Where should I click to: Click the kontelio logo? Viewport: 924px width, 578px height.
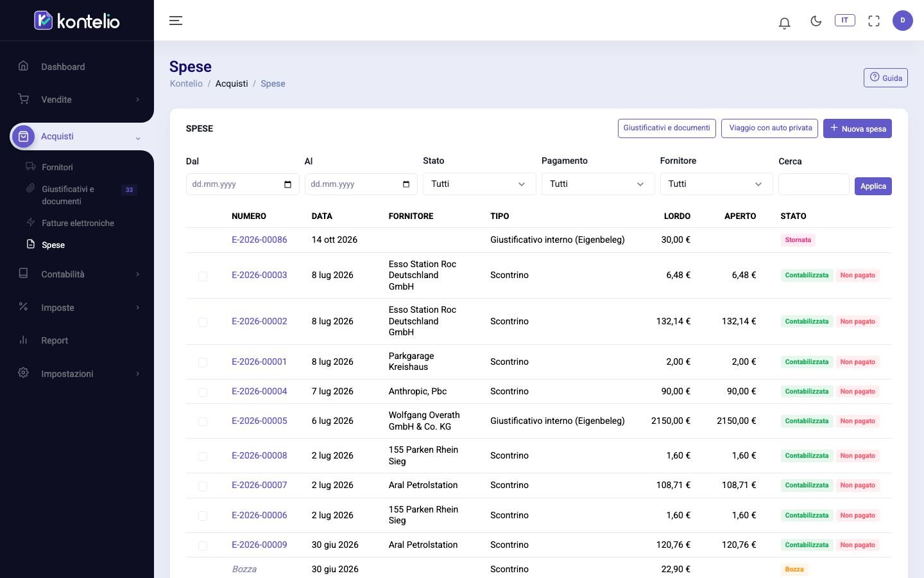77,21
